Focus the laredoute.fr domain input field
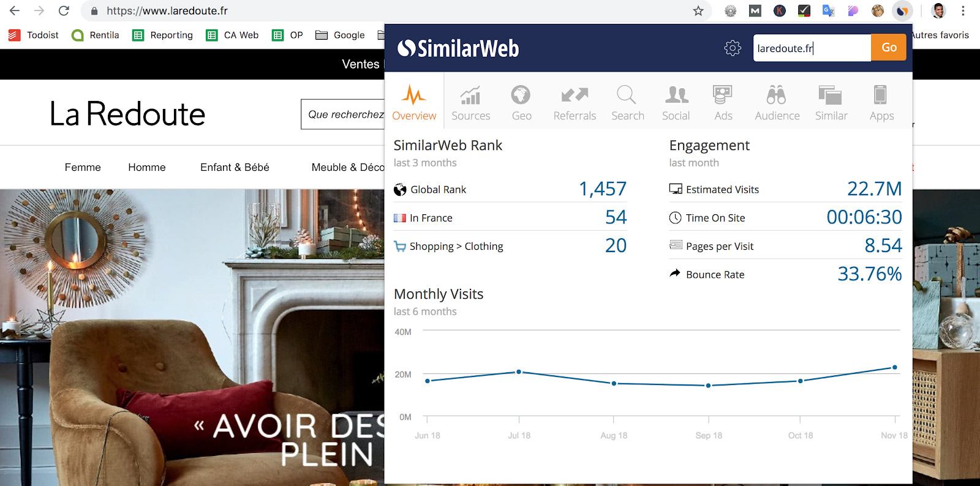The width and height of the screenshot is (980, 486). click(812, 48)
